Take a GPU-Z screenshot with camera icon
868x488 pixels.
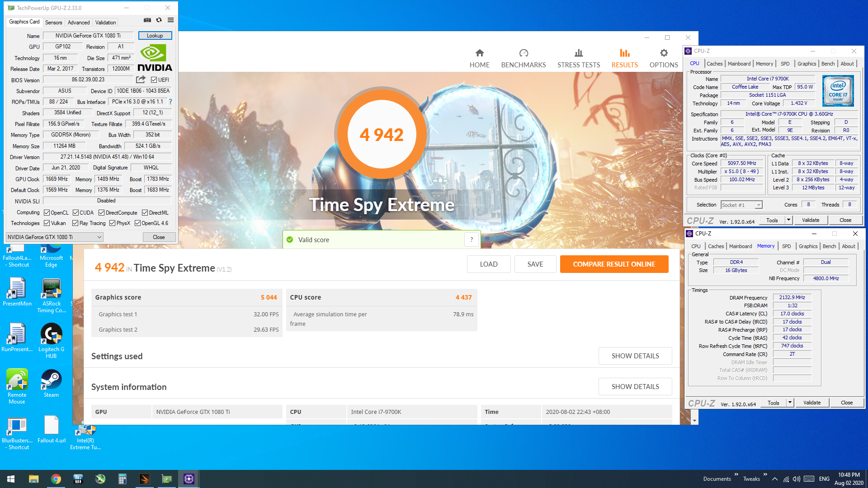[x=147, y=20]
